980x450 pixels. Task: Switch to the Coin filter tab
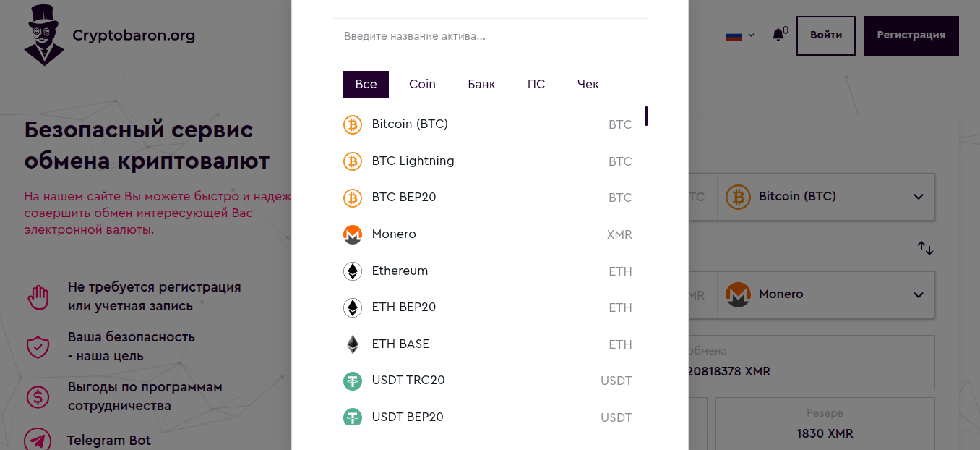tap(422, 84)
